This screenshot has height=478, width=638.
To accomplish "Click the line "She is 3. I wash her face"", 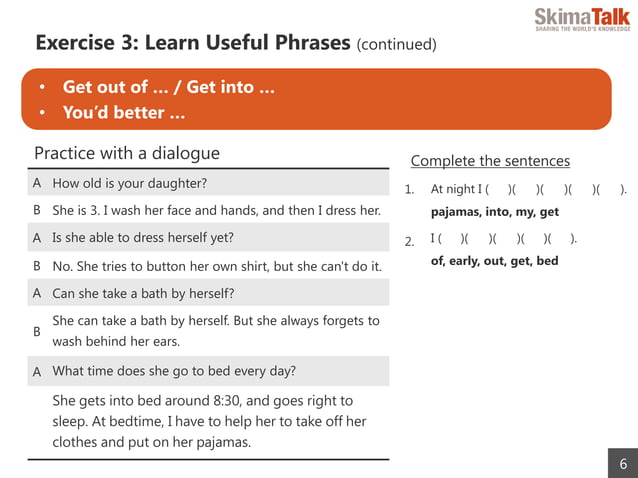I will (x=216, y=211).
